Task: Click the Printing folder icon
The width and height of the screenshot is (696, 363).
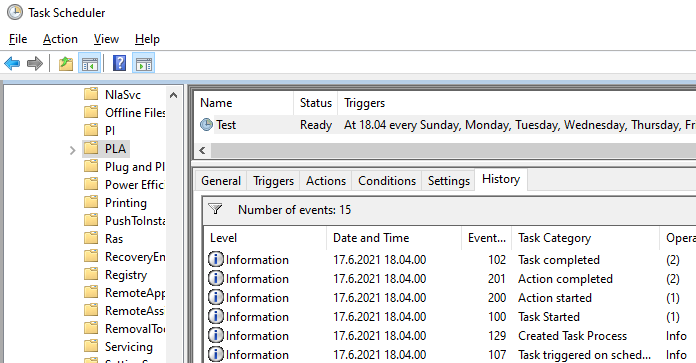Action: click(x=91, y=202)
